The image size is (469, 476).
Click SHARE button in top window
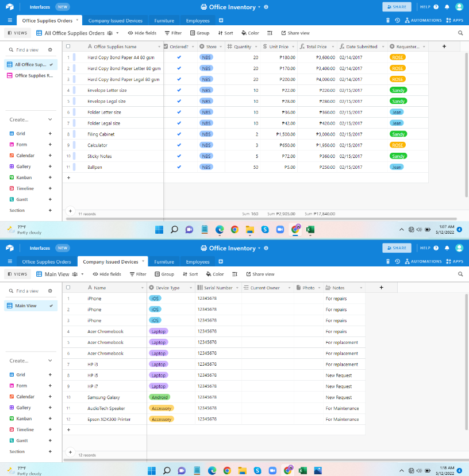coord(397,7)
